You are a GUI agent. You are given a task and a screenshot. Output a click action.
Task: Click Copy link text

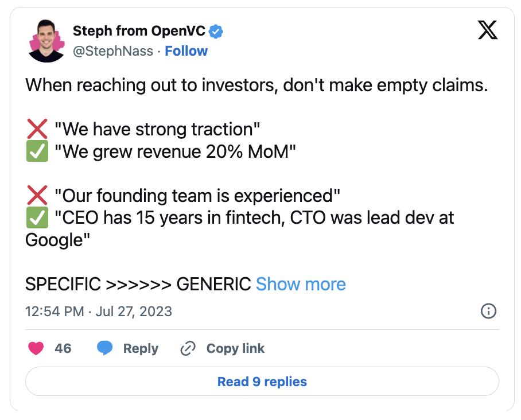[x=235, y=348]
